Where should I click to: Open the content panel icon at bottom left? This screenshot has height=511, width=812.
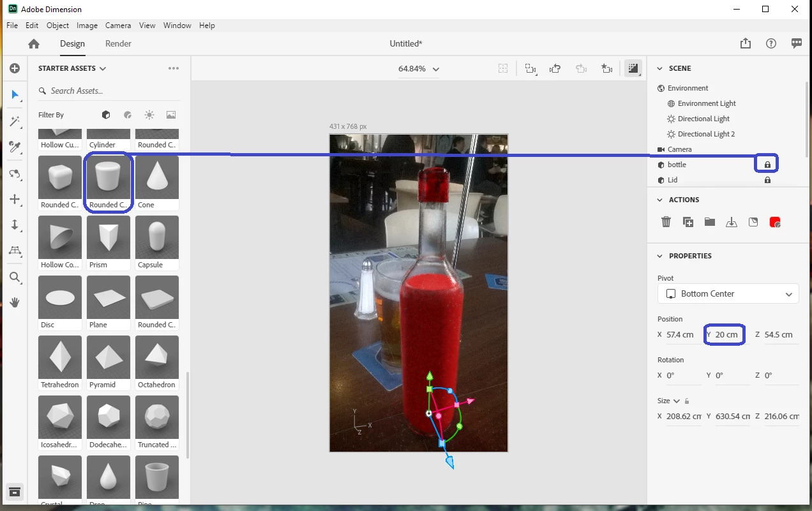(x=15, y=491)
